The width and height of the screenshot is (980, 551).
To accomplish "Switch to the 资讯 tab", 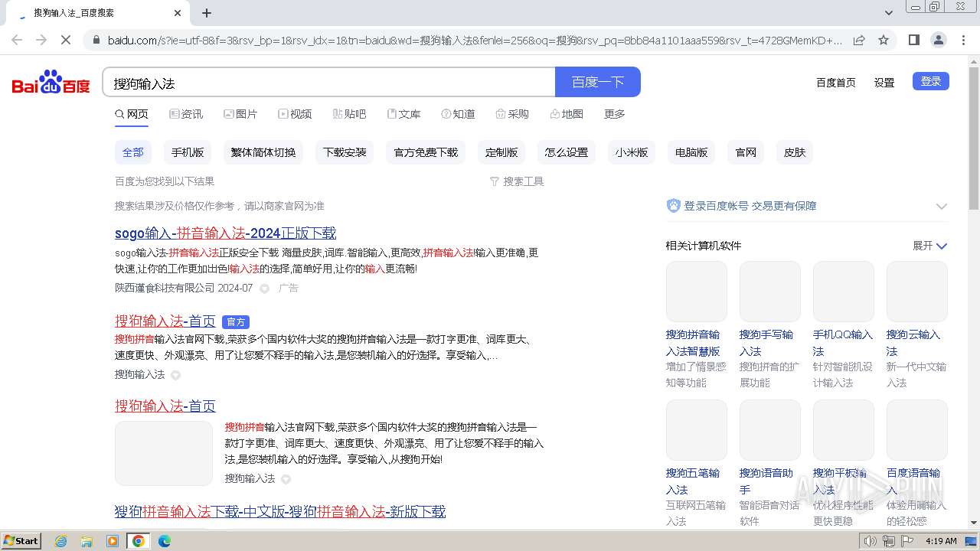I will click(x=186, y=114).
